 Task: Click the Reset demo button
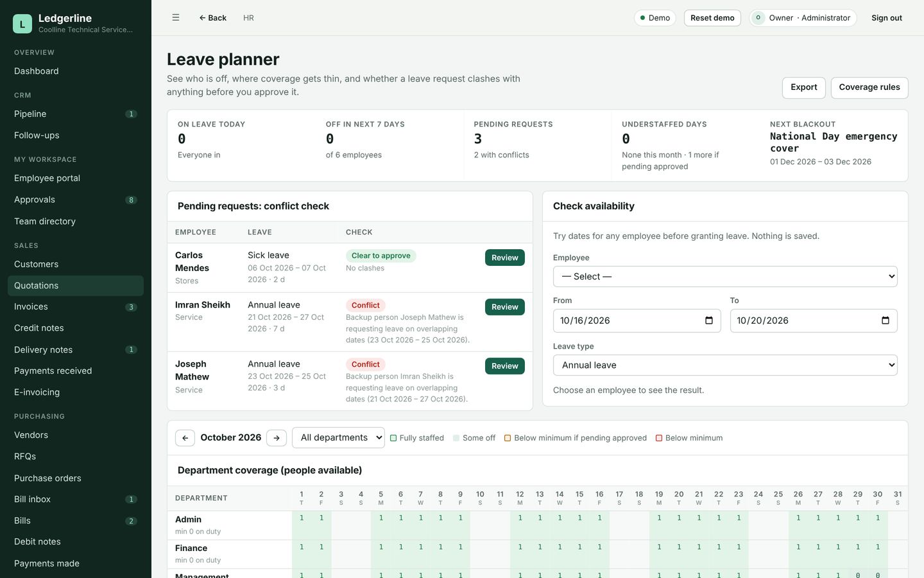pyautogui.click(x=712, y=18)
